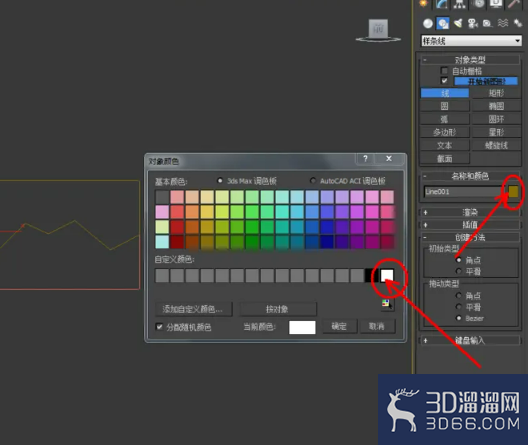Click the 开始新图形 highlighted button

pyautogui.click(x=486, y=81)
